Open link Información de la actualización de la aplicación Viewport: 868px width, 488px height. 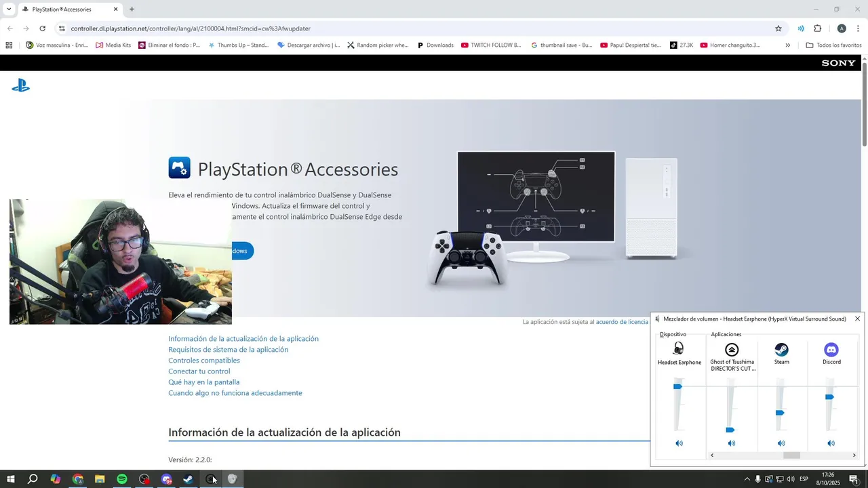point(243,339)
